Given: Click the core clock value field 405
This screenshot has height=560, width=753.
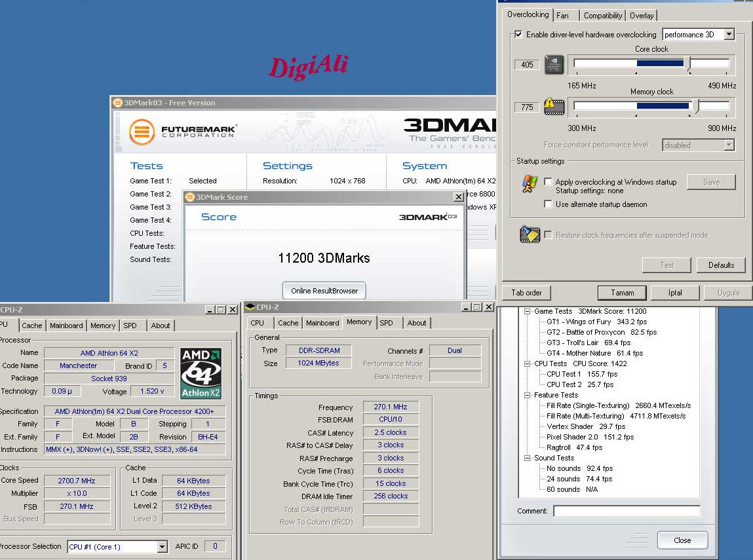Looking at the screenshot, I should 527,64.
